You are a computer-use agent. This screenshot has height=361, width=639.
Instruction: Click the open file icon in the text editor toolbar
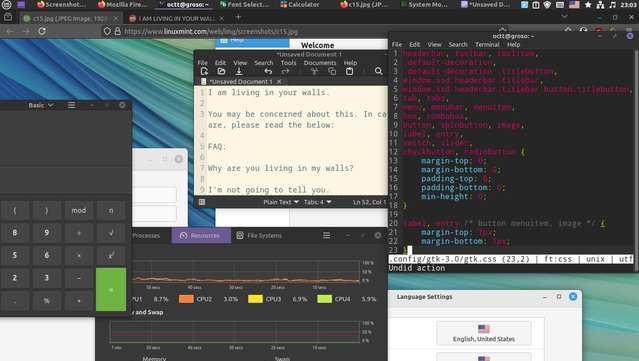(221, 71)
